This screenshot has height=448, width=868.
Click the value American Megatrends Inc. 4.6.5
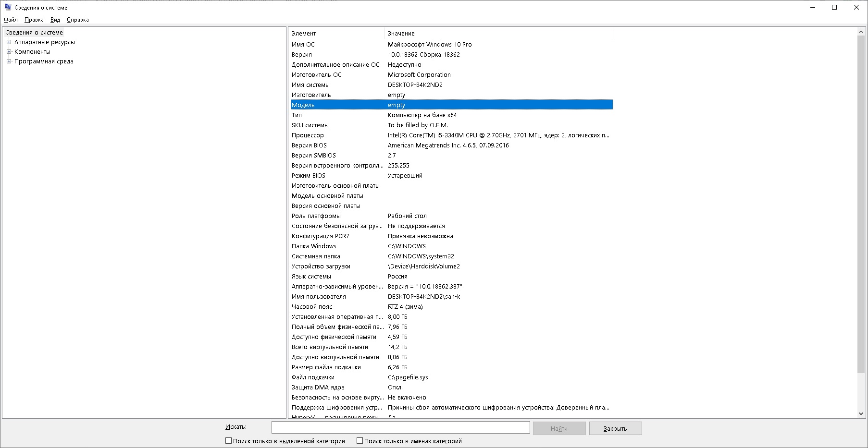448,145
